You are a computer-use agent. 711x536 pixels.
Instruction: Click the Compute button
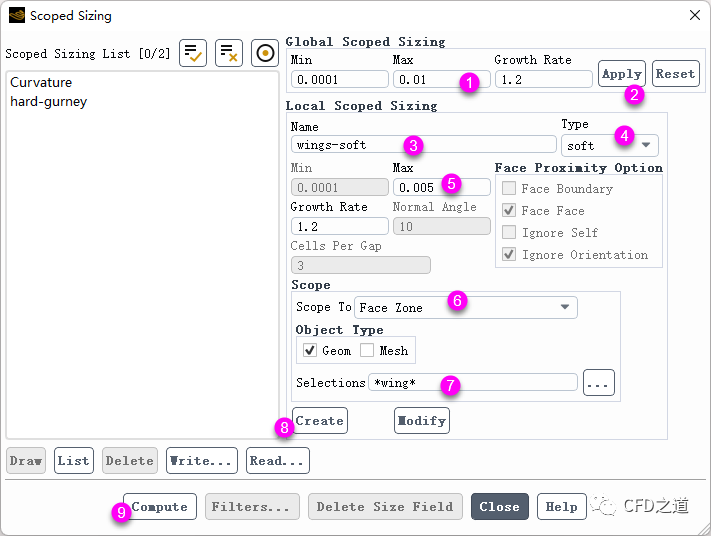(x=160, y=506)
